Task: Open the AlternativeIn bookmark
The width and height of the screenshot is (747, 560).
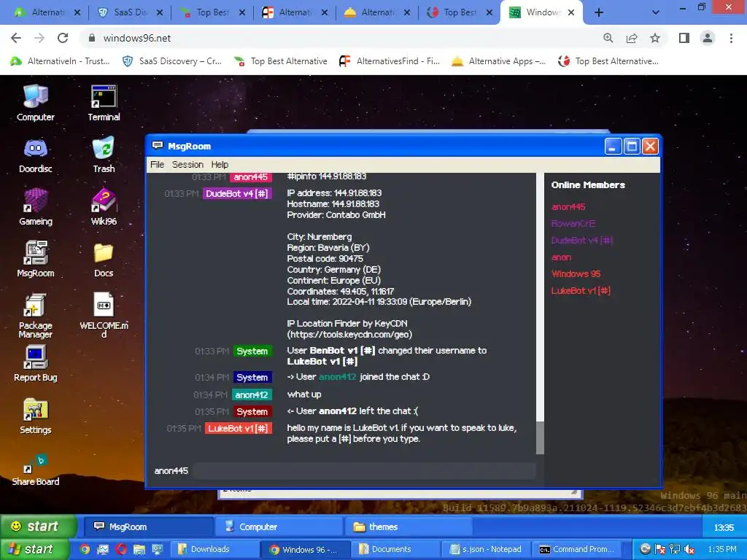Action: (60, 61)
